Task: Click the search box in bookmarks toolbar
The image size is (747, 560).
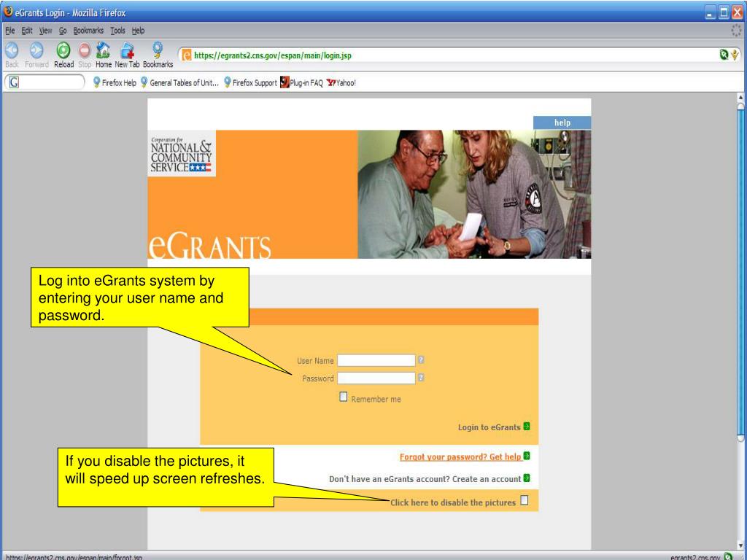Action: (x=44, y=82)
